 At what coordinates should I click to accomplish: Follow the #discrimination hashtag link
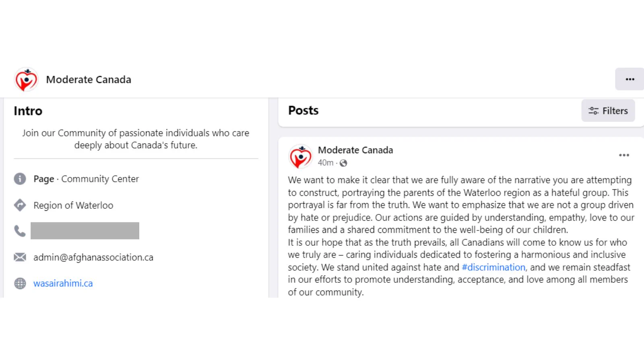coord(493,267)
